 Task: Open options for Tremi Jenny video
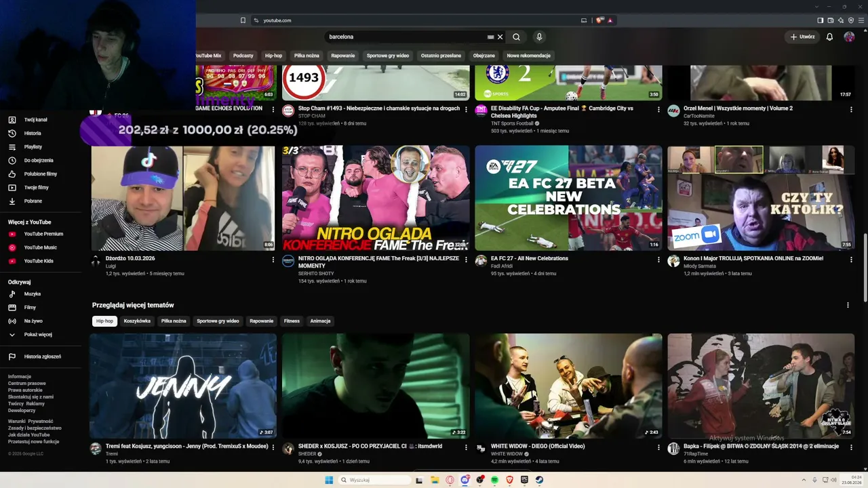coord(273,447)
